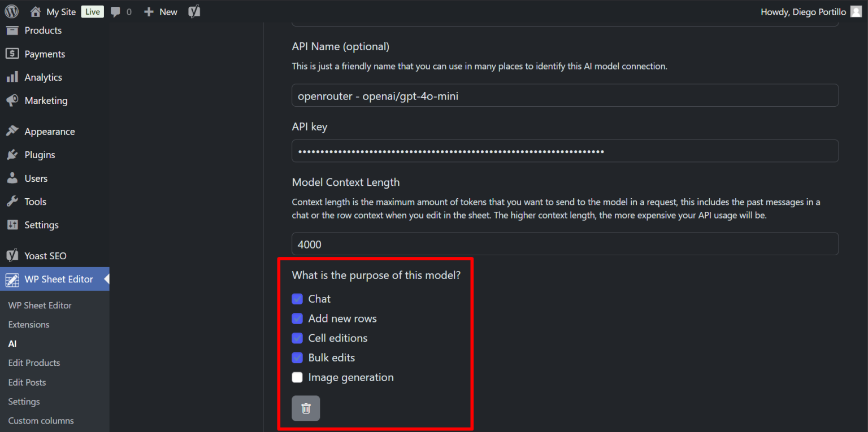868x432 pixels.
Task: Enable the Image generation checkbox
Action: tap(297, 377)
